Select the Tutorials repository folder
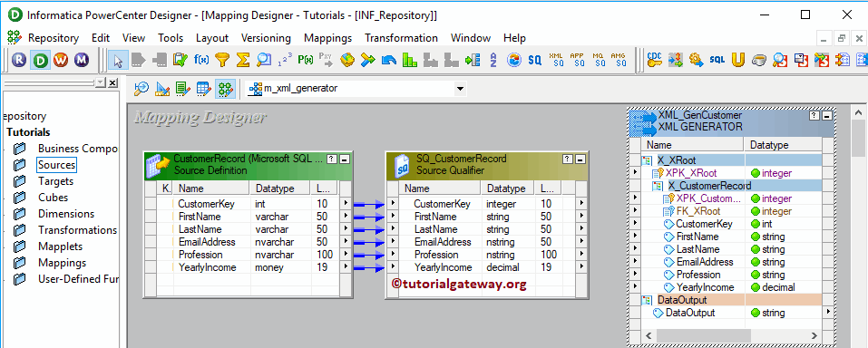This screenshot has height=348, width=868. (28, 132)
